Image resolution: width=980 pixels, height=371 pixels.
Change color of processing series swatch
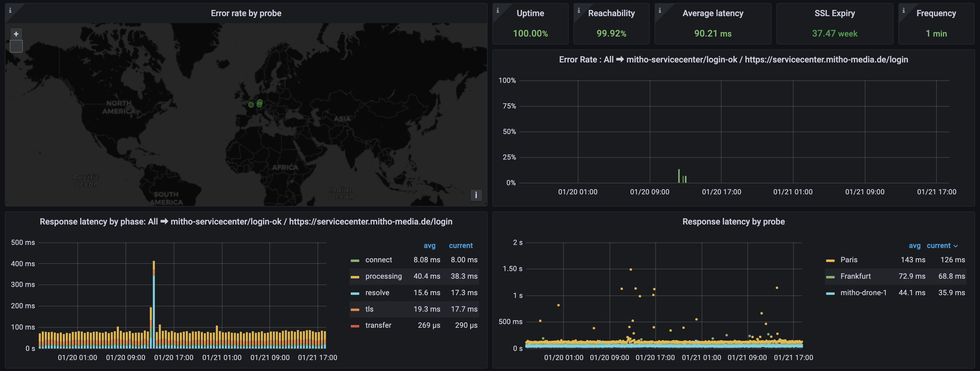(355, 277)
